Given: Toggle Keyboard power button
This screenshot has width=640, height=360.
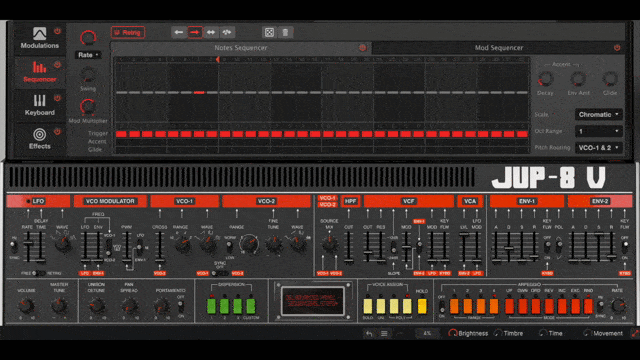Looking at the screenshot, I should coord(58,98).
